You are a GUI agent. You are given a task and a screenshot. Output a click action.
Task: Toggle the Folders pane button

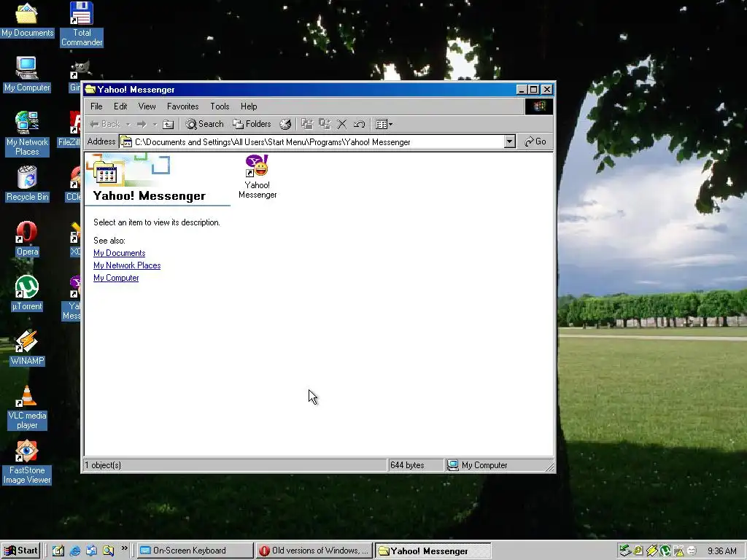[252, 124]
